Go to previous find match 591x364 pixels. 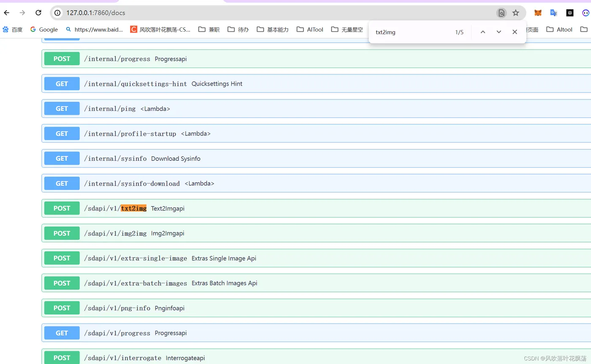(483, 32)
